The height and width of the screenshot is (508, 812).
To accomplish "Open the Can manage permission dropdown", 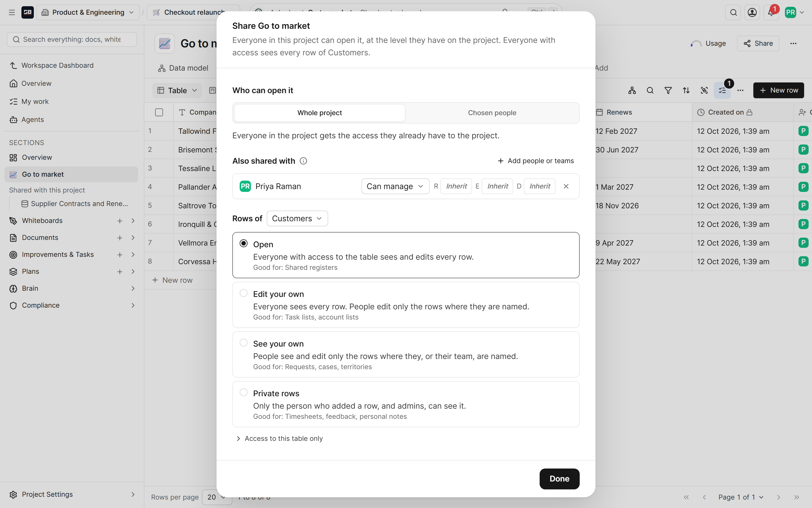I will click(x=395, y=186).
